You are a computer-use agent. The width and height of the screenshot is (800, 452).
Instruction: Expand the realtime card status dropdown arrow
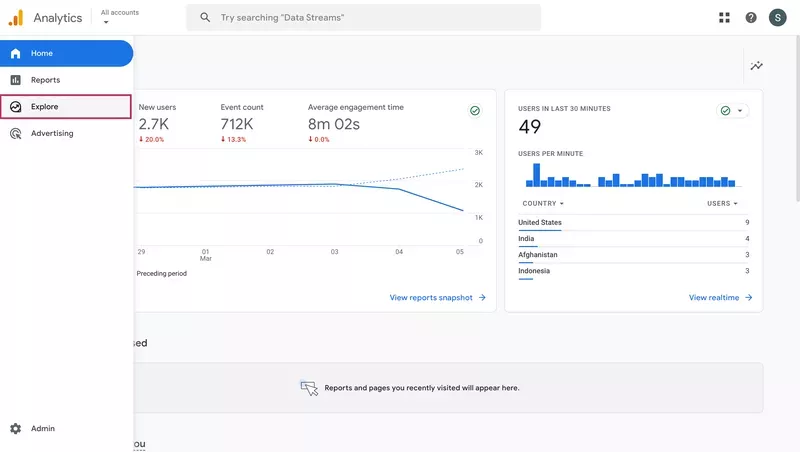click(x=740, y=111)
